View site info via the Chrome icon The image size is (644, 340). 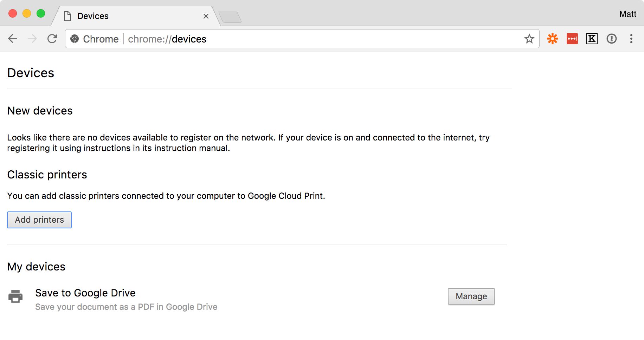coord(75,39)
